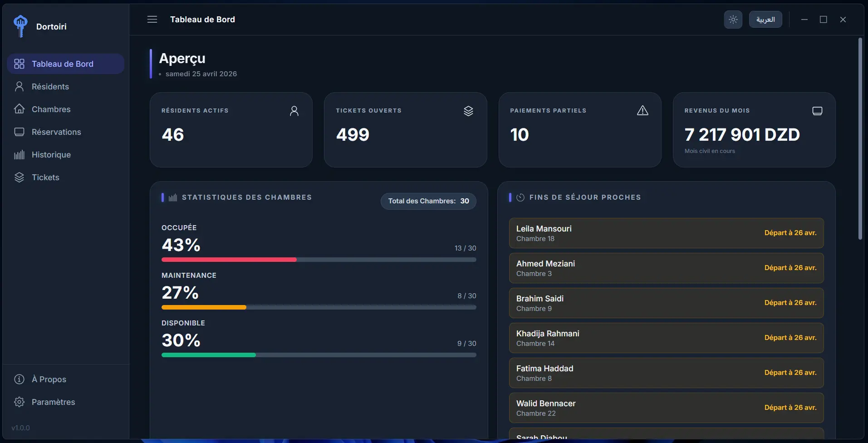The width and height of the screenshot is (868, 443).
Task: Click the À Propos info icon
Action: (x=19, y=379)
